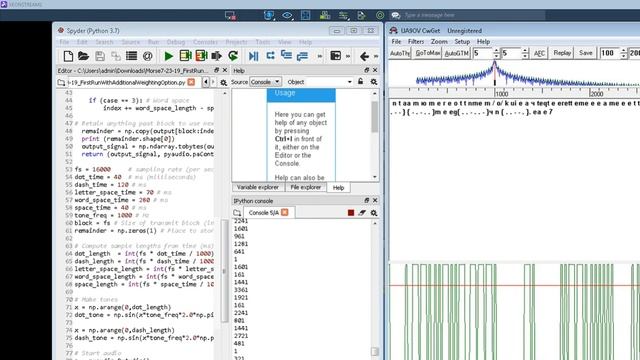
Task: Click the GoToMax button in CwGet
Action: pos(427,53)
